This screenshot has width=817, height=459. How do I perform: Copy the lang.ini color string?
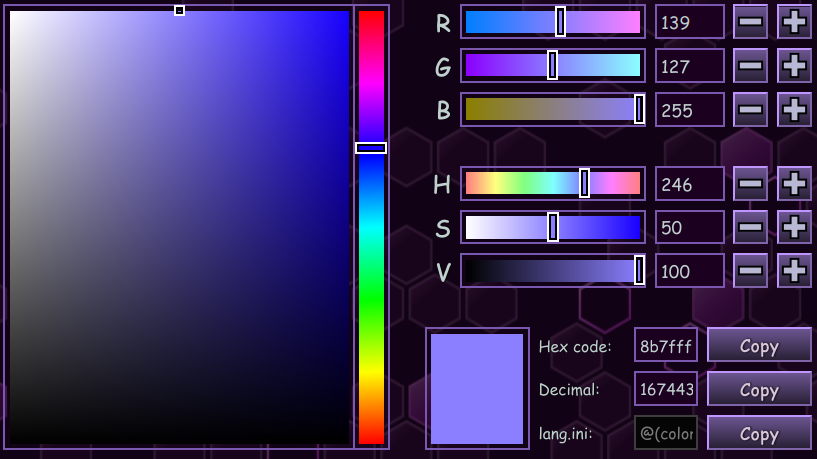click(x=759, y=433)
